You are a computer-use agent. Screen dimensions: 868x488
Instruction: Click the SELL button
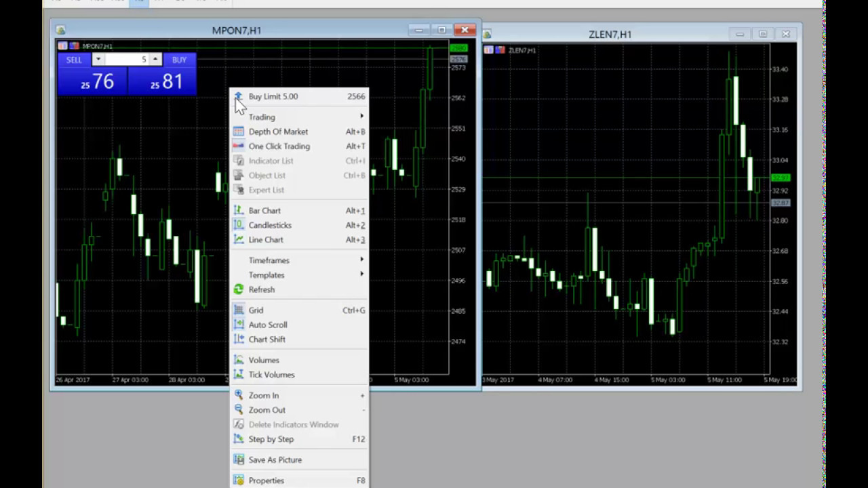point(74,60)
